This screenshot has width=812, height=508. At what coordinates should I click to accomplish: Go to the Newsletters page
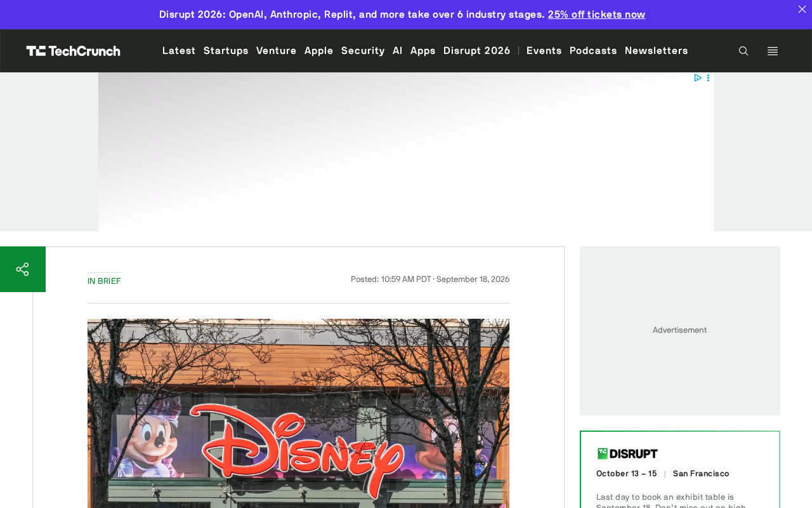click(657, 50)
